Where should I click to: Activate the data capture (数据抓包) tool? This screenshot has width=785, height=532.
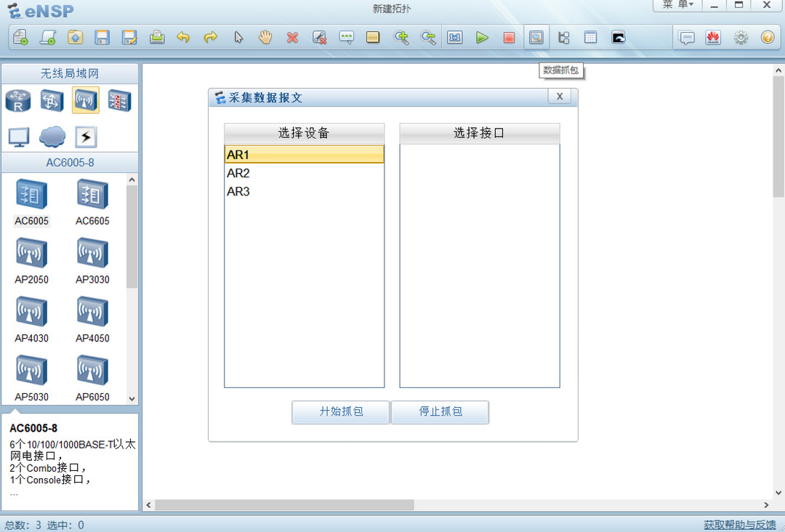pyautogui.click(x=536, y=37)
